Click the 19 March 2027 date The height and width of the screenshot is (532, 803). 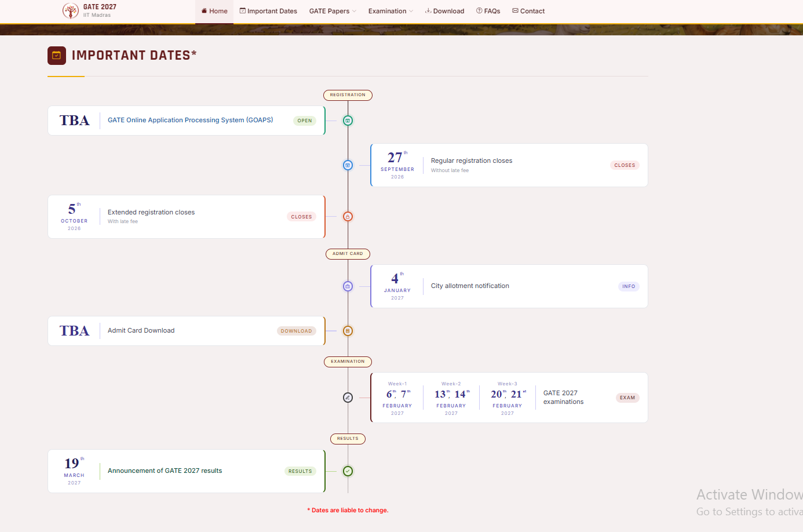(x=74, y=471)
